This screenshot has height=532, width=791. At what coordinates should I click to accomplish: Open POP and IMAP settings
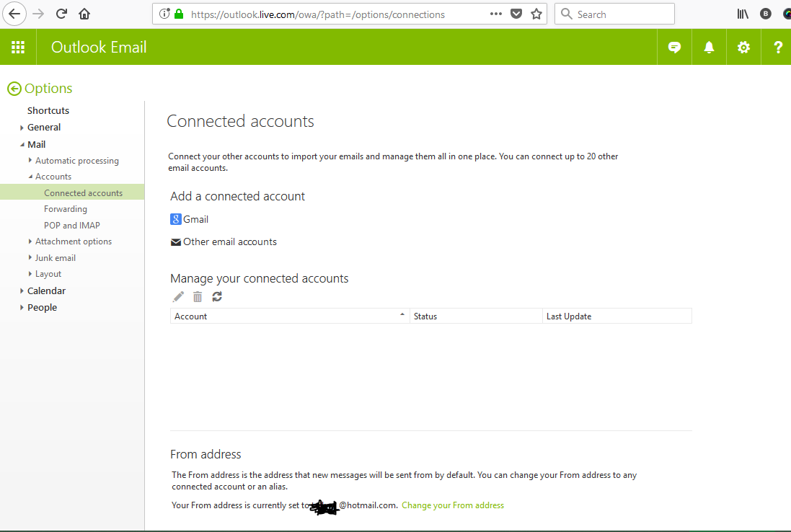pos(72,226)
